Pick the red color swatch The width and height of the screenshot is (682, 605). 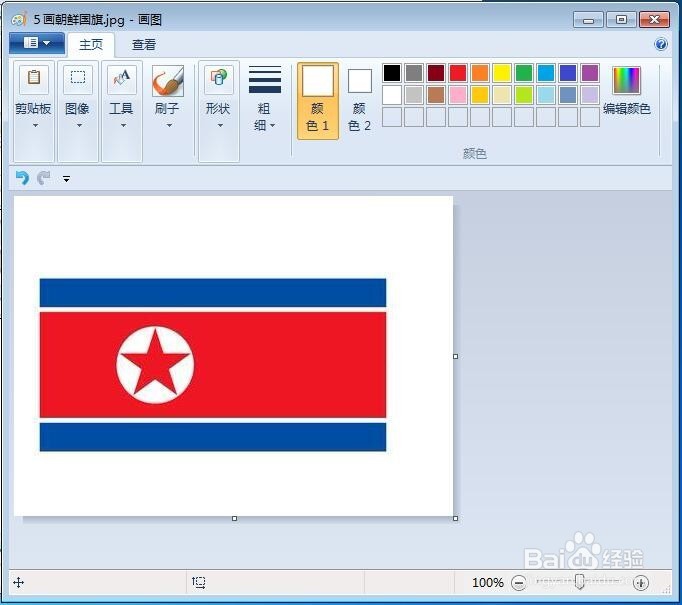tap(458, 73)
